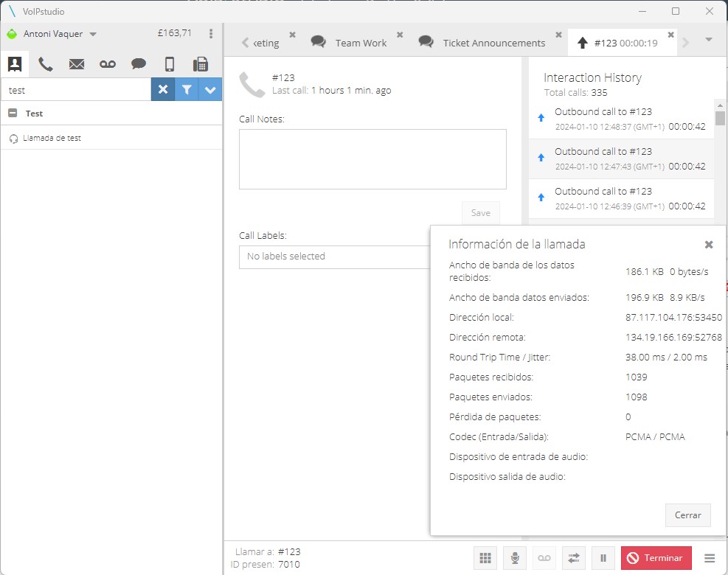Open the call history phone icon tab
Viewport: 728px width, 575px height.
coord(46,64)
